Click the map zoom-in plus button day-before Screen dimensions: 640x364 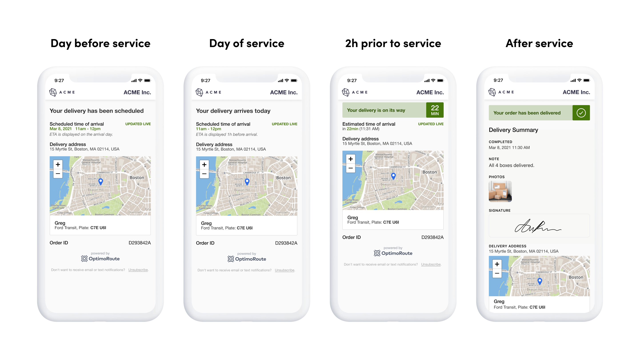pos(58,164)
